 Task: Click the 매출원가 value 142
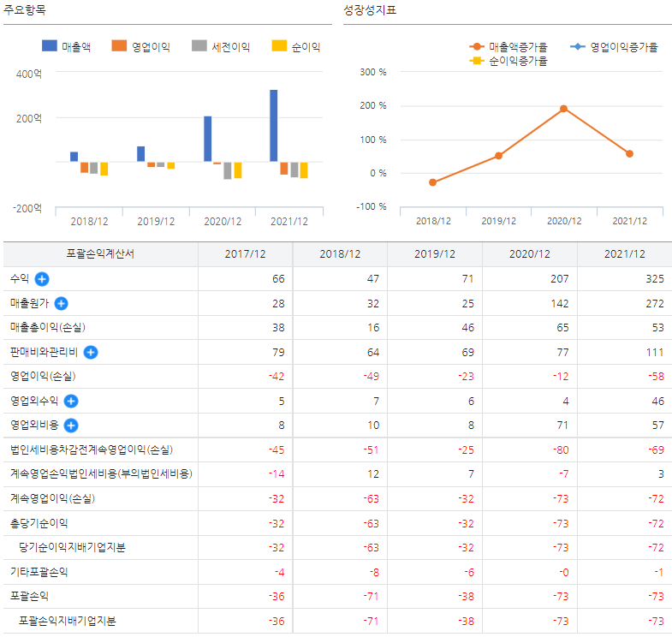(x=559, y=303)
